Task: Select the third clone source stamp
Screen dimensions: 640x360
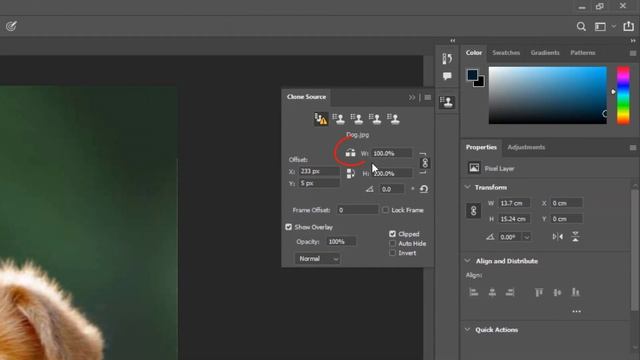Action: click(x=357, y=119)
